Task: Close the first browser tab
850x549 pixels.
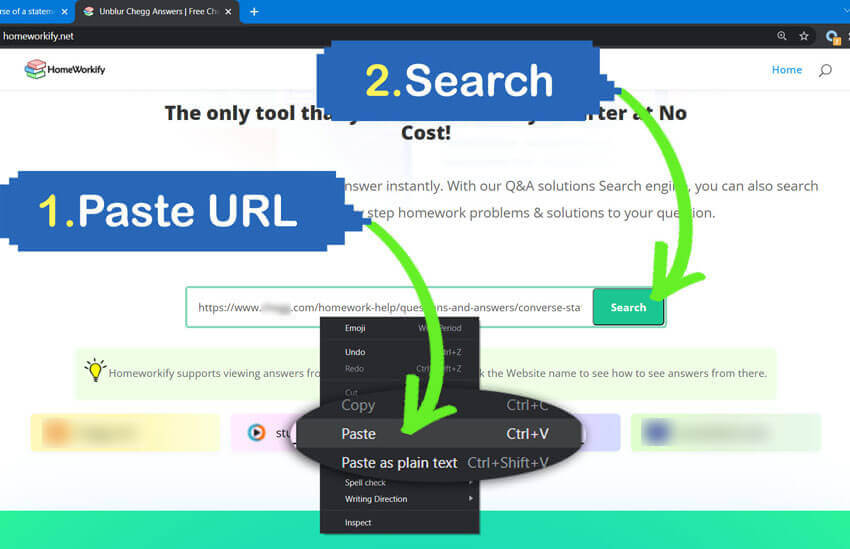Action: pyautogui.click(x=65, y=11)
